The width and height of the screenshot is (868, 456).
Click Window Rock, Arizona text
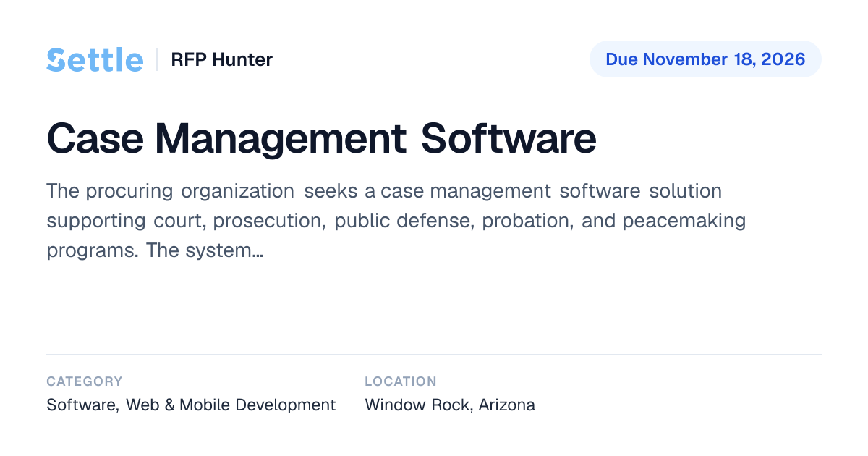tap(450, 405)
